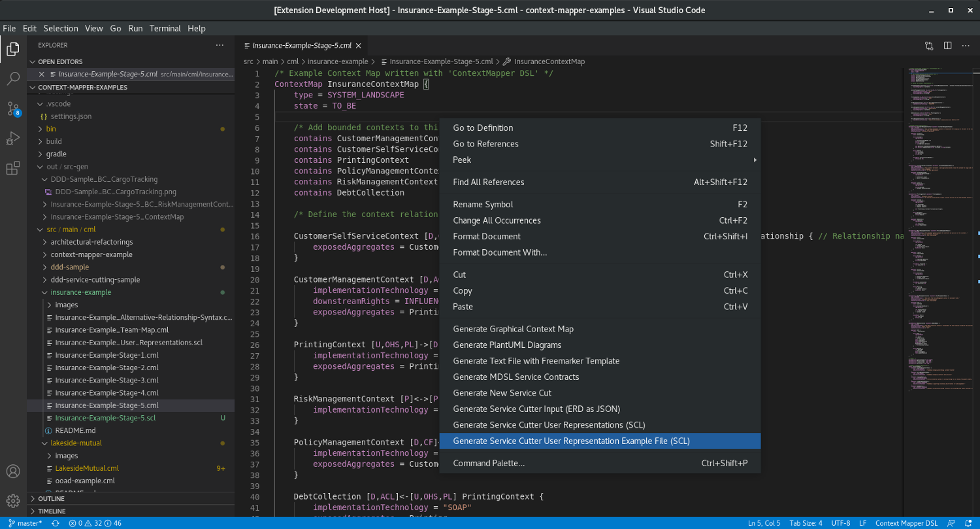Select Generate Service Cutter User Representation Example File
The height and width of the screenshot is (529, 980).
click(x=600, y=441)
